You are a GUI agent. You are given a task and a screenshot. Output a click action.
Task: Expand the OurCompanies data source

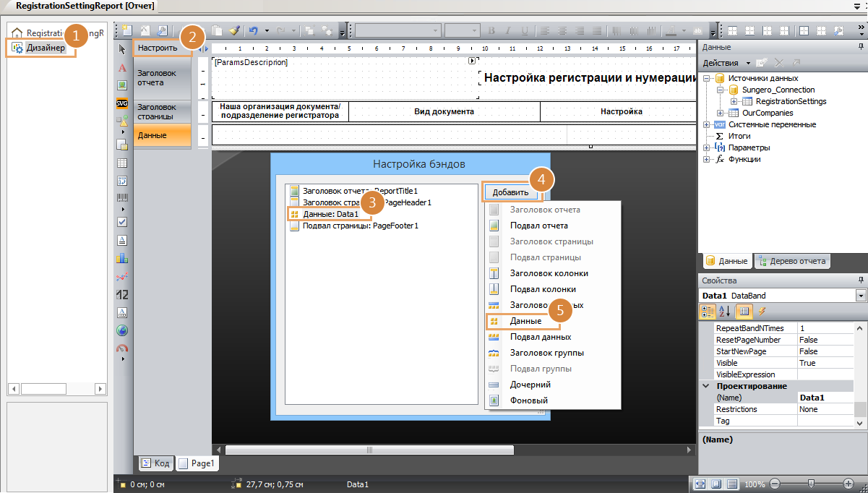pos(721,113)
